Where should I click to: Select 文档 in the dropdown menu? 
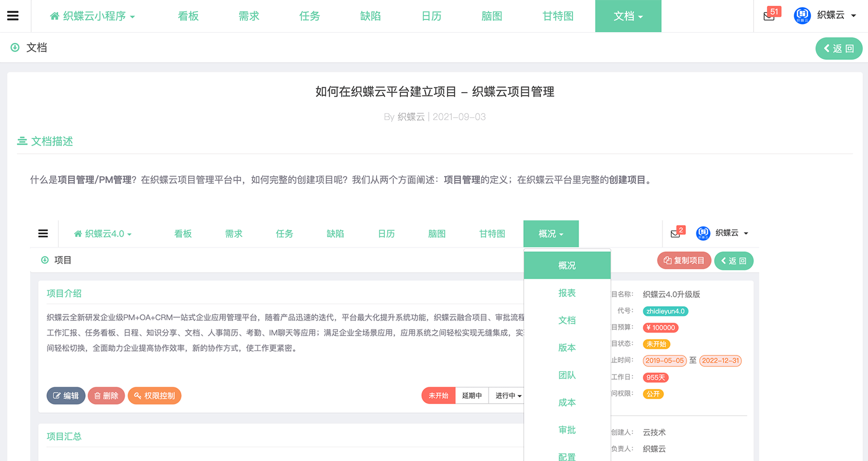point(567,320)
